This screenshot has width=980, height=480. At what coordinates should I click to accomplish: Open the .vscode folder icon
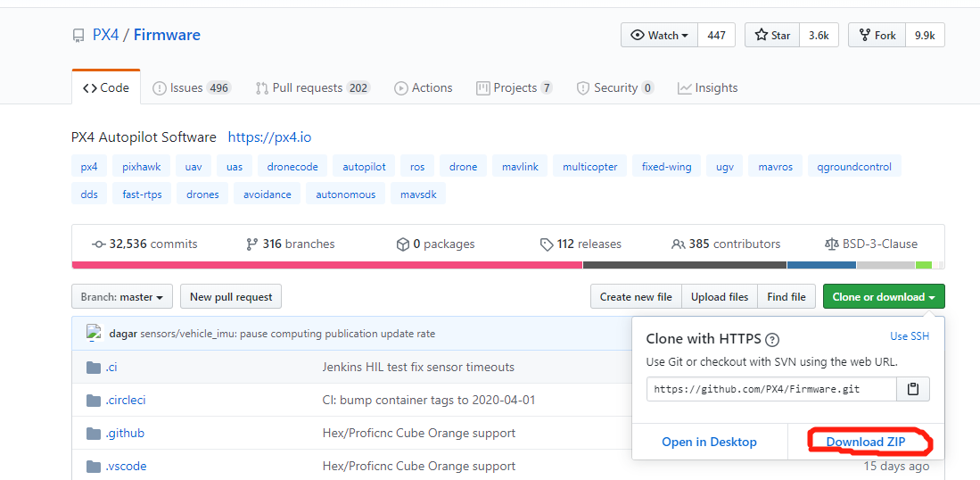(x=94, y=467)
